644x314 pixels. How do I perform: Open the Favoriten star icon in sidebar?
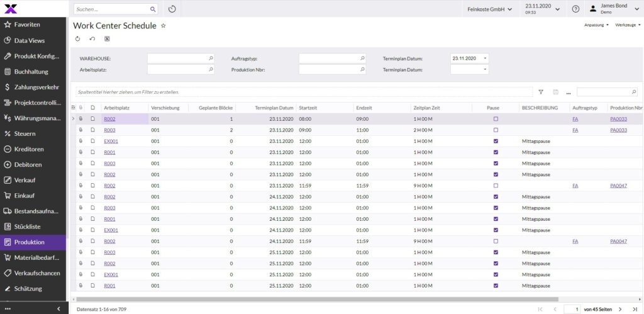coord(7,25)
